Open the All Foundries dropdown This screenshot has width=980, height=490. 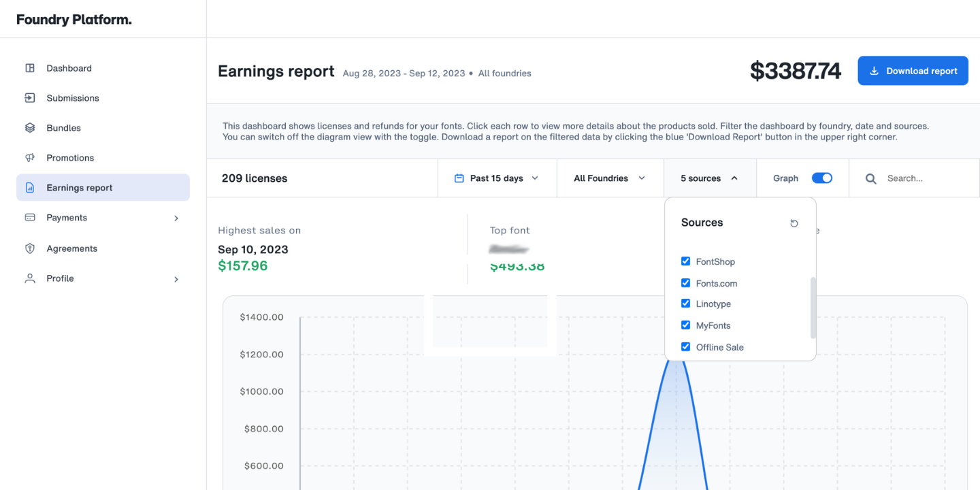[610, 178]
